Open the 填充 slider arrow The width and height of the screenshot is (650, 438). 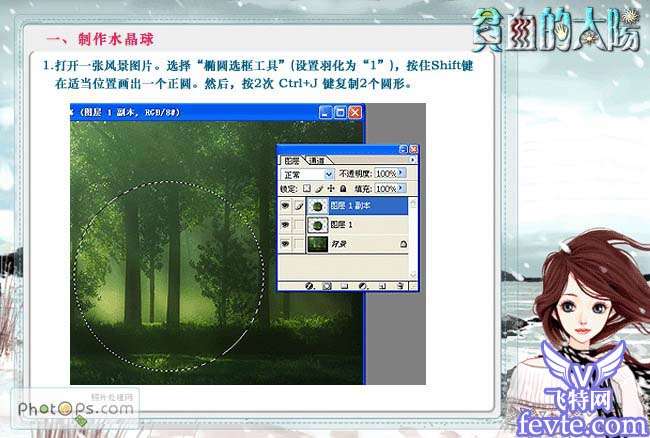[401, 188]
